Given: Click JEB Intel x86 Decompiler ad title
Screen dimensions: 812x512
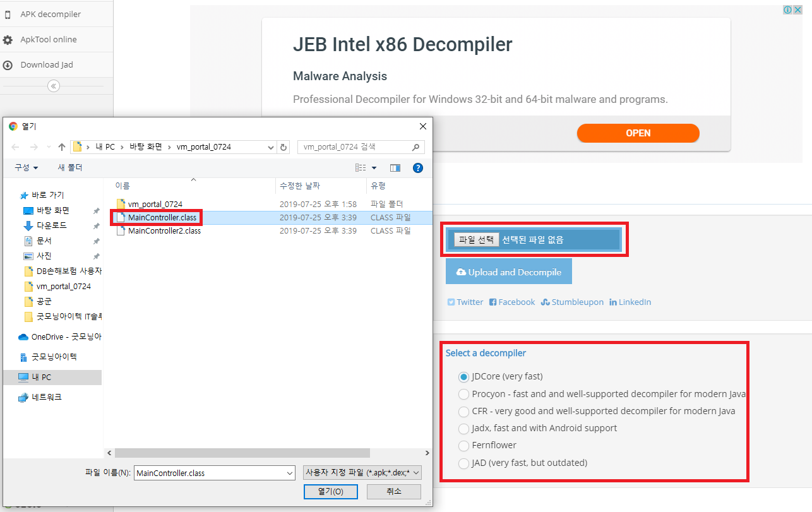Looking at the screenshot, I should coord(403,44).
